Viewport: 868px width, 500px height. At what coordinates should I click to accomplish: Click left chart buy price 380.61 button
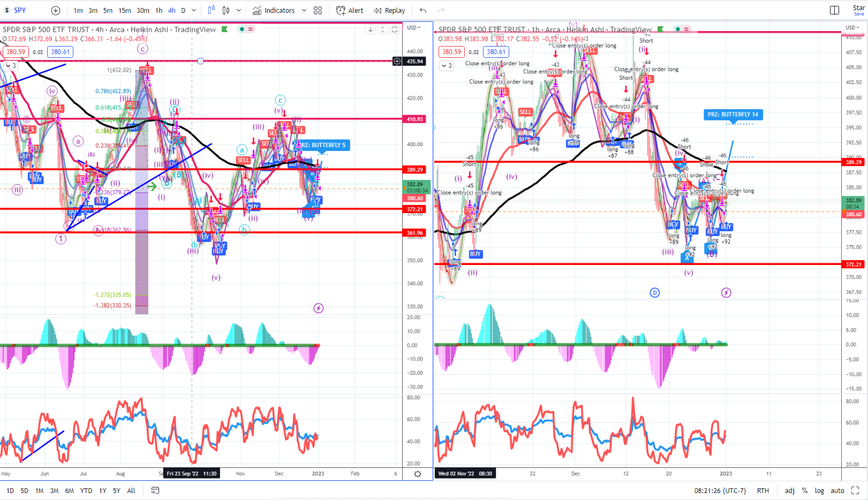point(60,52)
